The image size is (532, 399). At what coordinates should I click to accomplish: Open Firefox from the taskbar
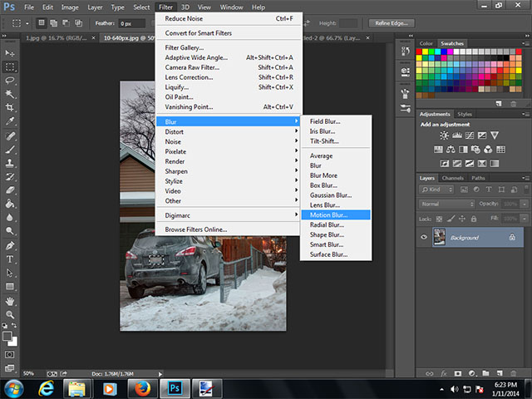coord(142,388)
